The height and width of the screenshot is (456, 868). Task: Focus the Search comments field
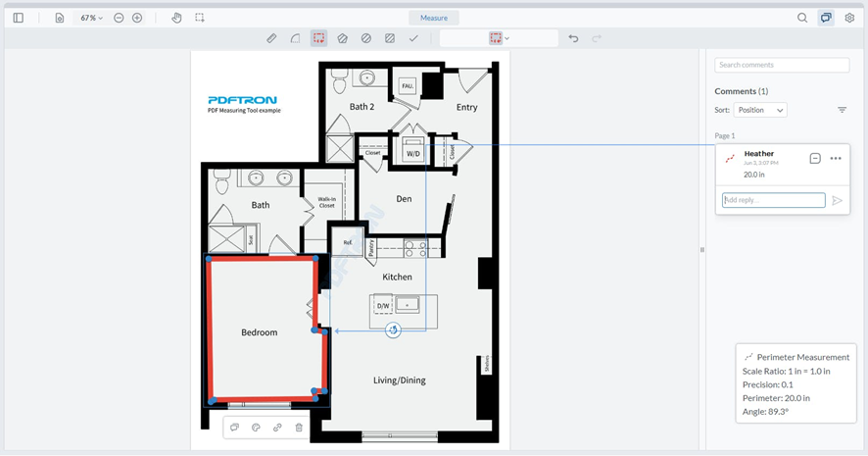click(782, 65)
